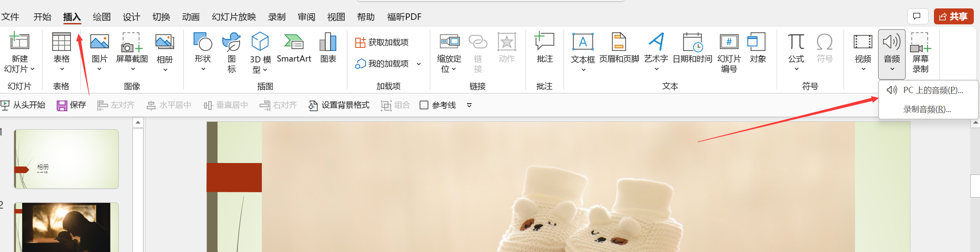Switch to the 开始 tab
This screenshot has height=252, width=980.
click(x=42, y=17)
